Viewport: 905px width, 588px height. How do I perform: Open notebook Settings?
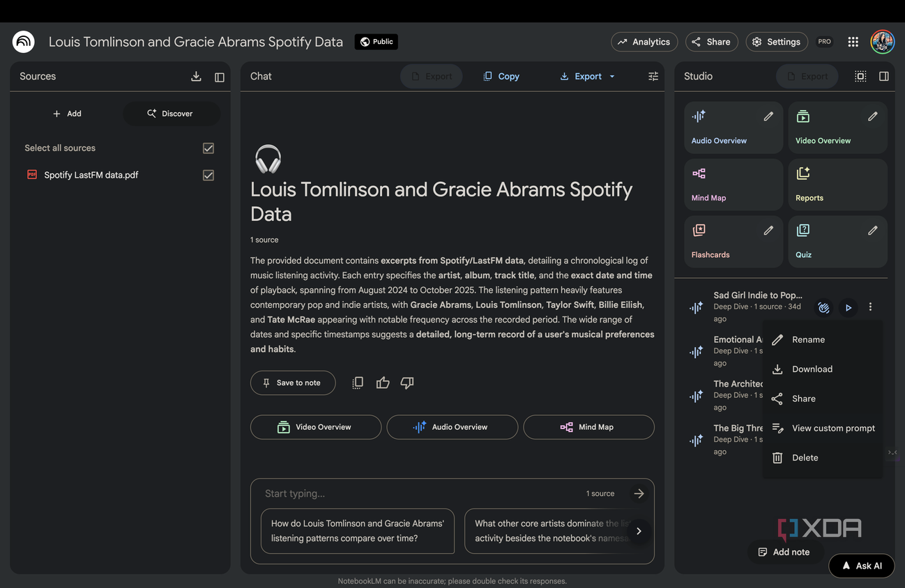tap(777, 42)
